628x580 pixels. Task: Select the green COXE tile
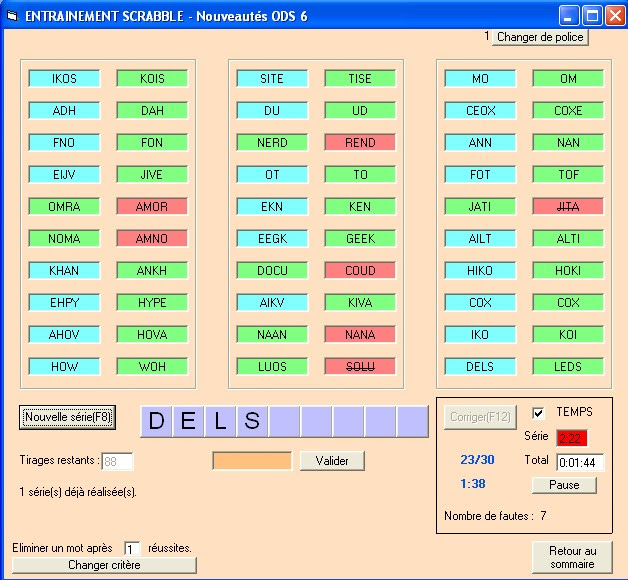(568, 111)
